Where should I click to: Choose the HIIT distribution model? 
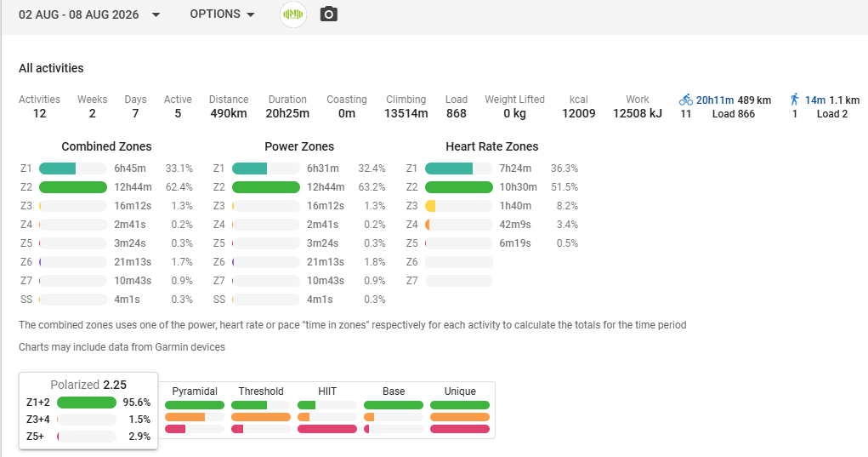point(327,411)
